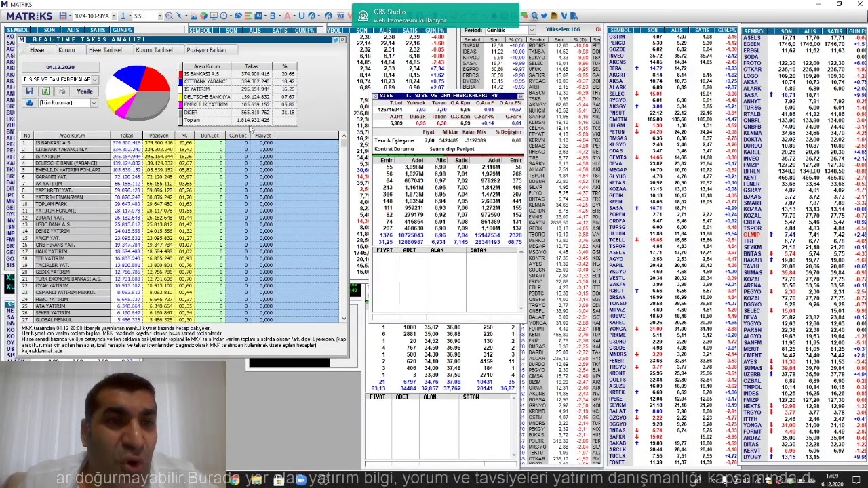The image size is (868, 488).
Task: Open the Hisse Tarihsel tab
Action: click(105, 50)
